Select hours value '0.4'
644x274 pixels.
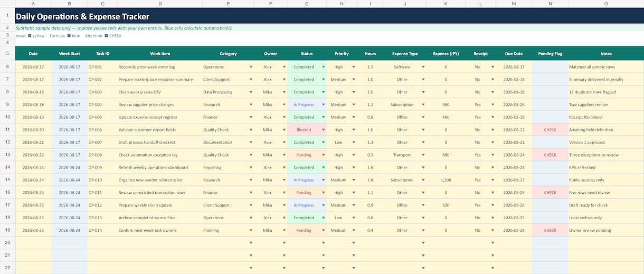coord(370,230)
